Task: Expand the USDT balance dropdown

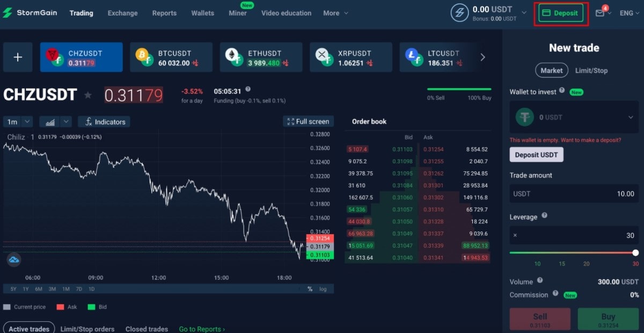Action: pyautogui.click(x=524, y=12)
